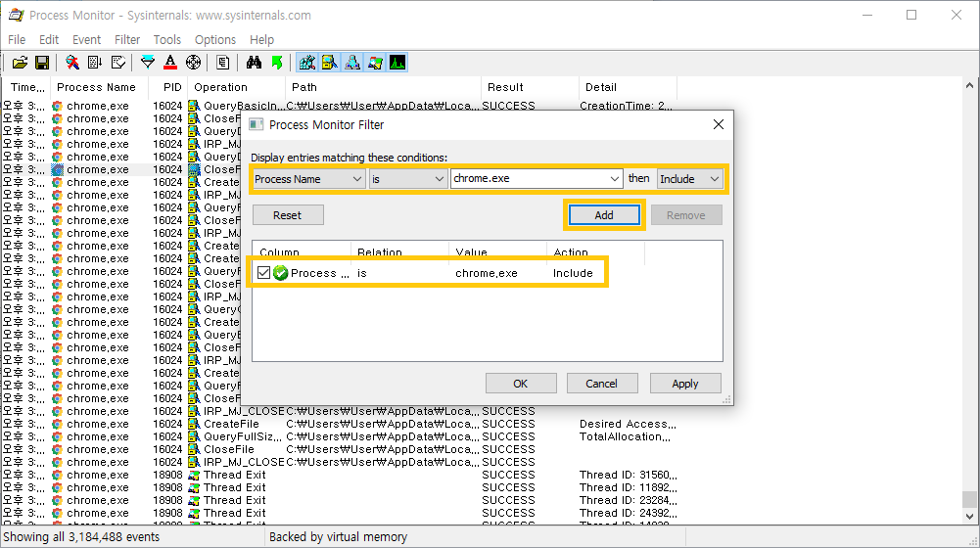Click 'Backed by virtual memory' status text
The height and width of the screenshot is (548, 980).
point(338,537)
